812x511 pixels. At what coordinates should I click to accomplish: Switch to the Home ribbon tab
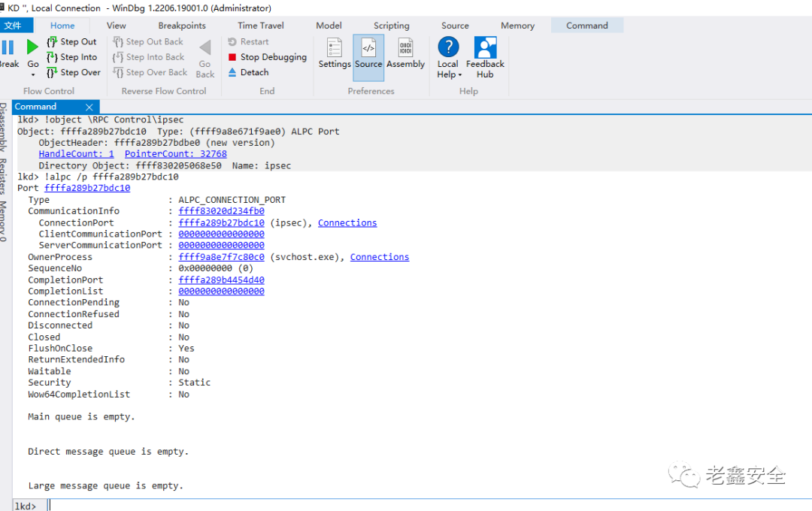point(62,26)
